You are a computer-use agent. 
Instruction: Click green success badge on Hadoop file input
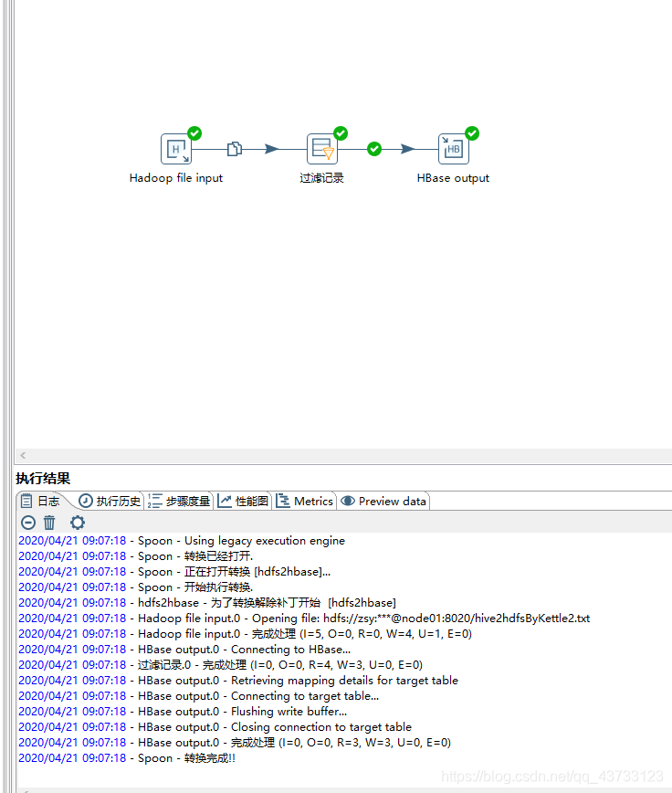194,133
